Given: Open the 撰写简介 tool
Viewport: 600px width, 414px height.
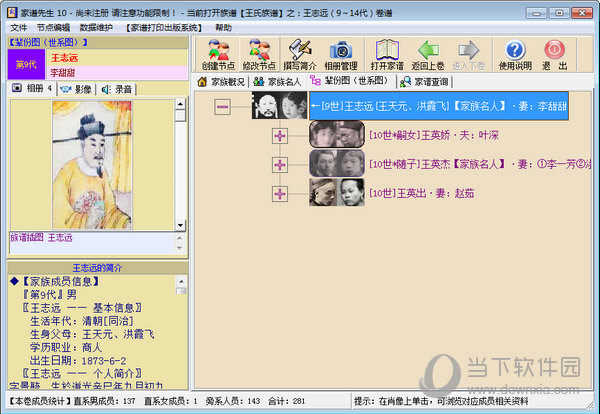Looking at the screenshot, I should 300,54.
